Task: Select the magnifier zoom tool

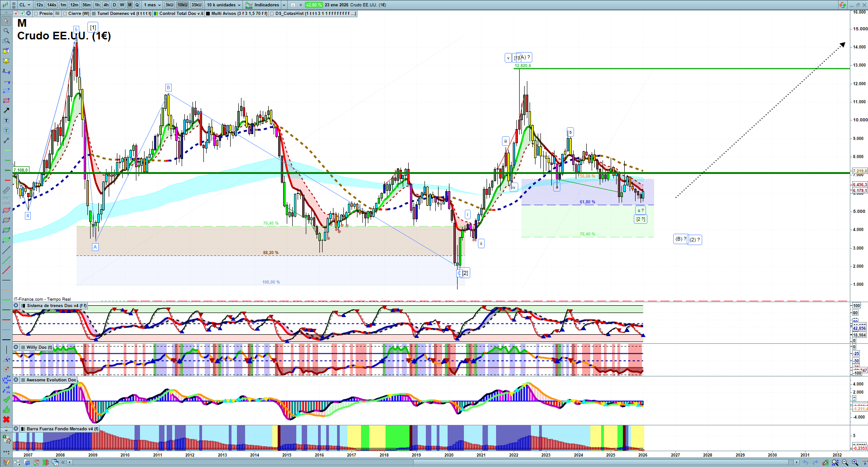Action: [6, 31]
